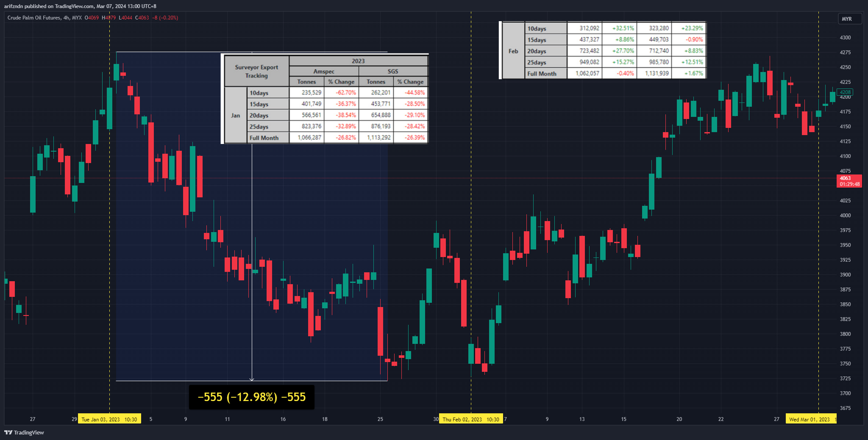868x440 pixels.
Task: Click the measurement arrow tip at range bottom
Action: tap(252, 379)
